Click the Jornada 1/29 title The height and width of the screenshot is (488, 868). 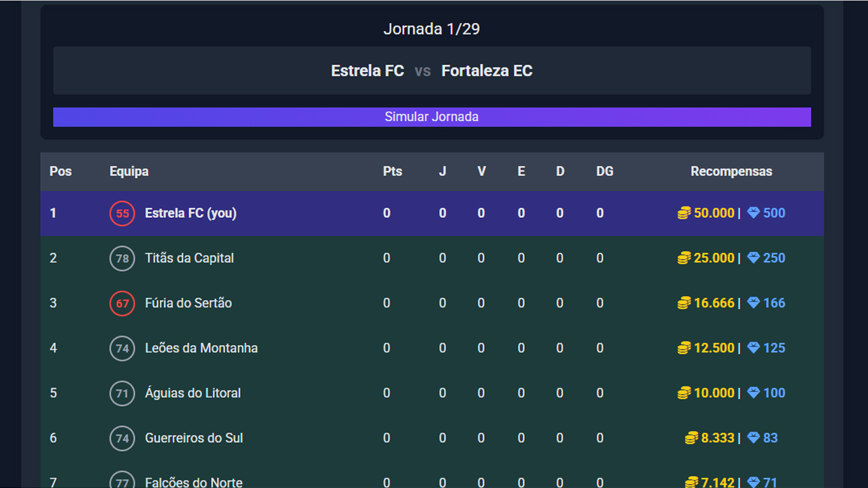click(x=431, y=29)
